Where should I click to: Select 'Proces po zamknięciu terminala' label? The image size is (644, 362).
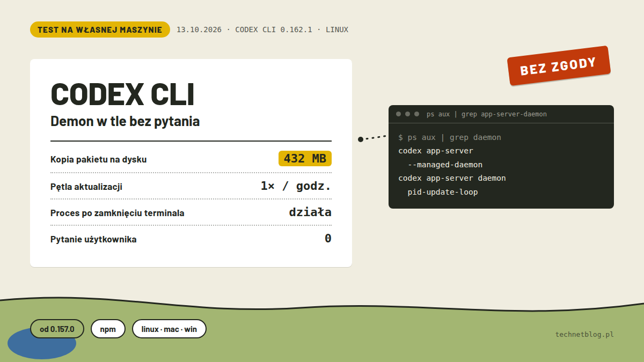tap(118, 213)
